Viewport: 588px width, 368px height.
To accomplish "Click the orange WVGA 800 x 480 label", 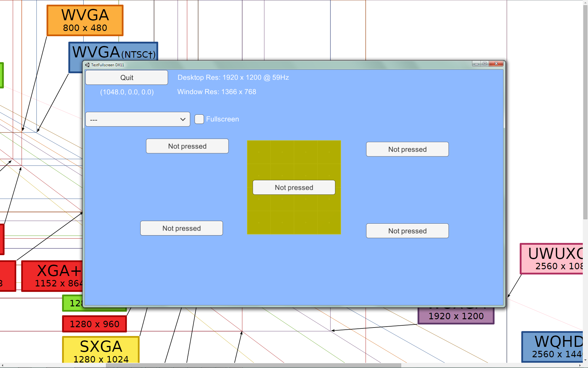I will (85, 21).
